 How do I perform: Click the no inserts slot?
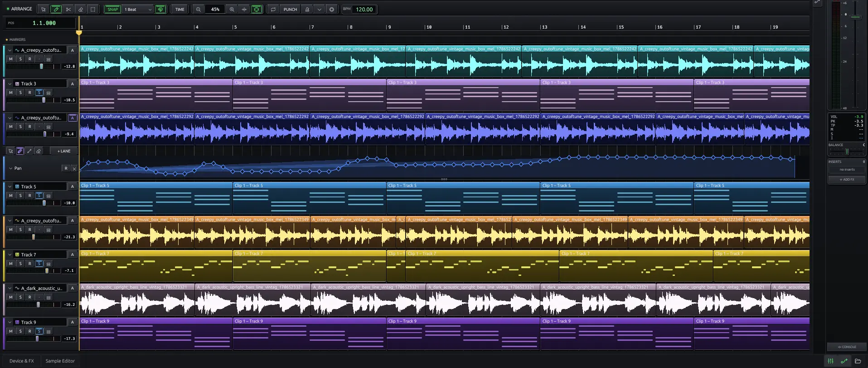click(847, 169)
